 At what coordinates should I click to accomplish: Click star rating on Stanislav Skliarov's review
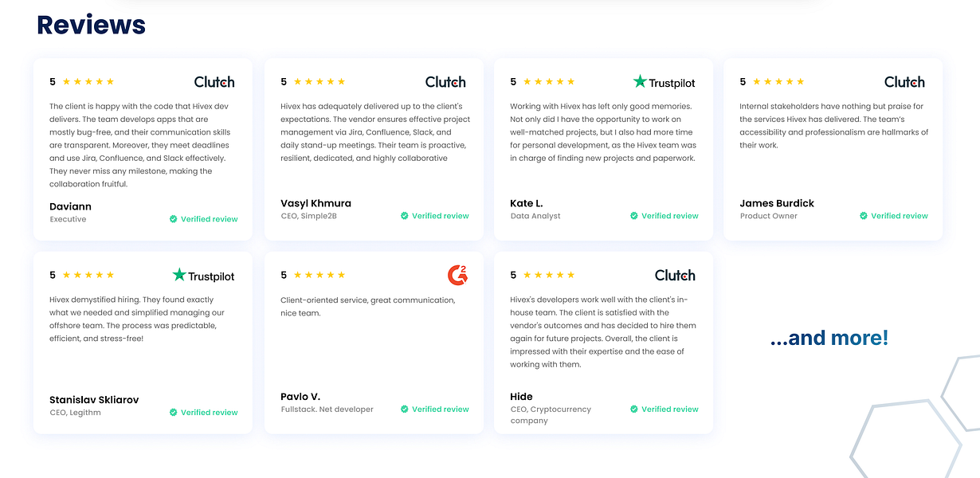[x=88, y=275]
